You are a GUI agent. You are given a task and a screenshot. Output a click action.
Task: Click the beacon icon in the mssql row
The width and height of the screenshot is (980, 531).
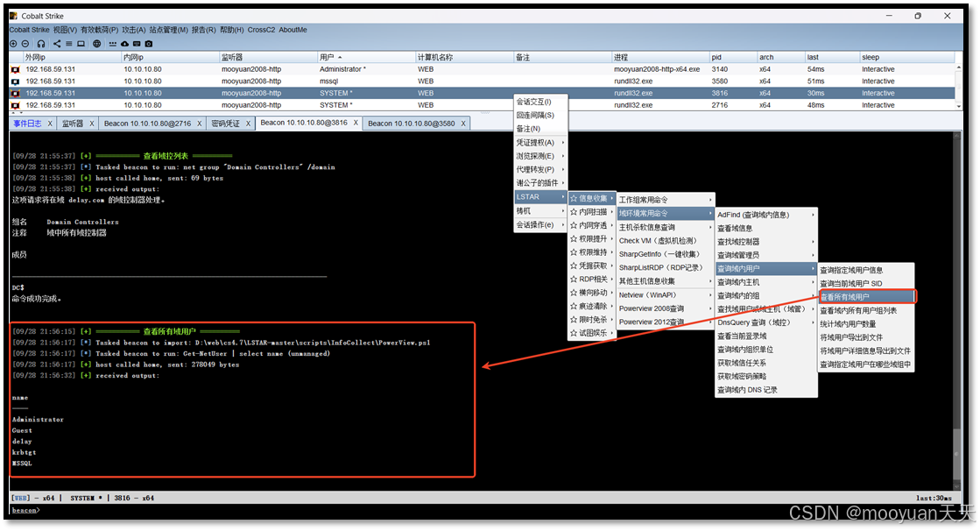tap(16, 81)
